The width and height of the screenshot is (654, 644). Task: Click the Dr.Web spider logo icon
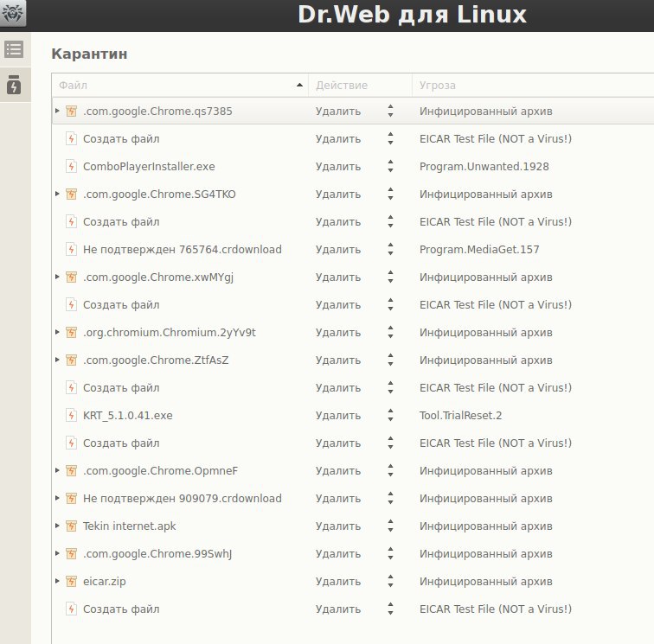[12, 12]
